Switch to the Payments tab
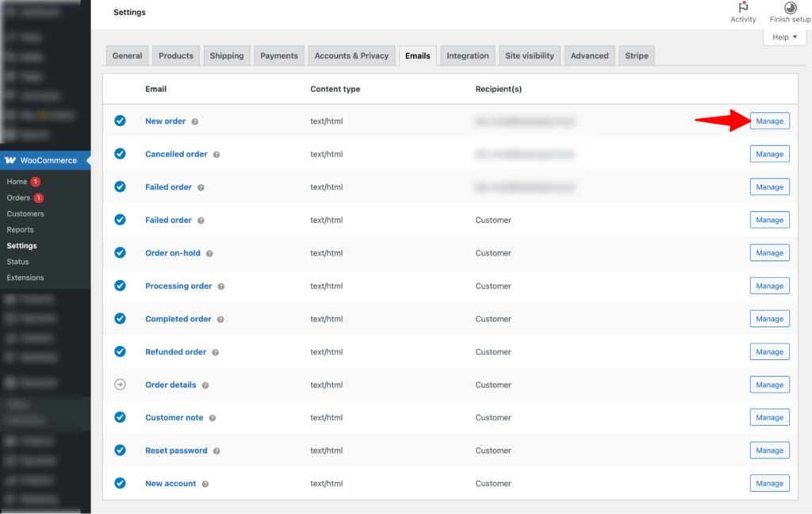This screenshot has height=514, width=812. (x=278, y=55)
